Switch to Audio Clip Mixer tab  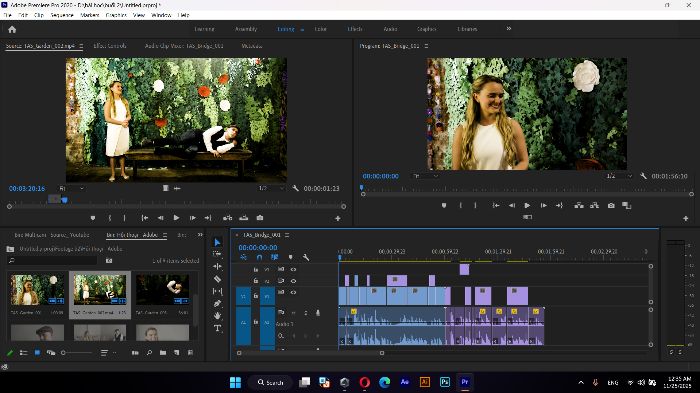[184, 46]
